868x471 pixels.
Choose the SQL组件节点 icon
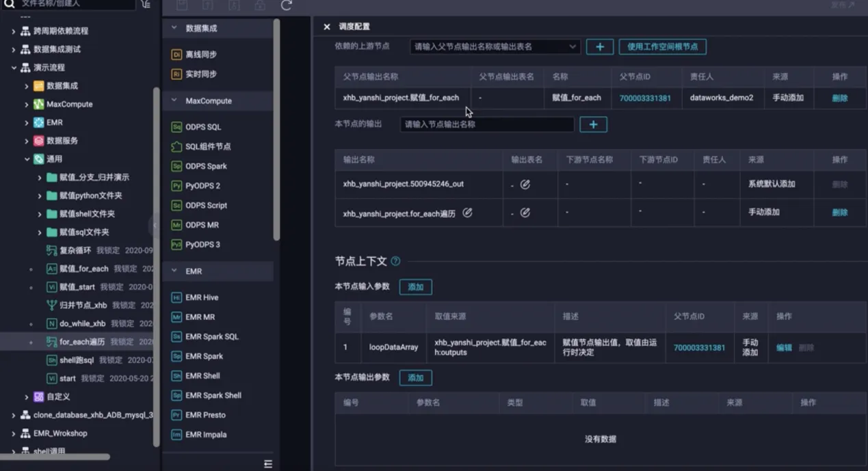(x=176, y=146)
